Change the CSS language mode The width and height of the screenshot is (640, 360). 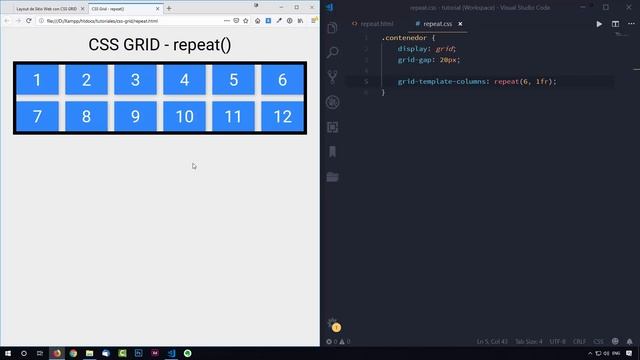pos(598,342)
